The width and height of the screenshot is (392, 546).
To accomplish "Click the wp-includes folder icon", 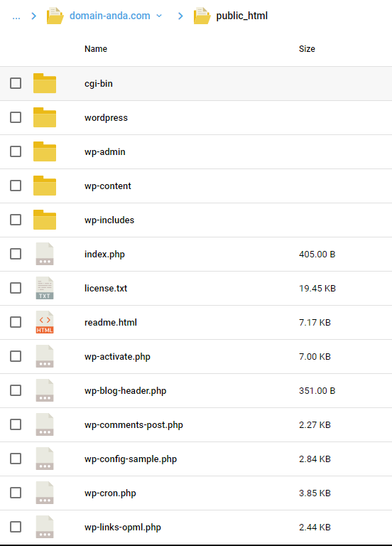I will point(45,220).
